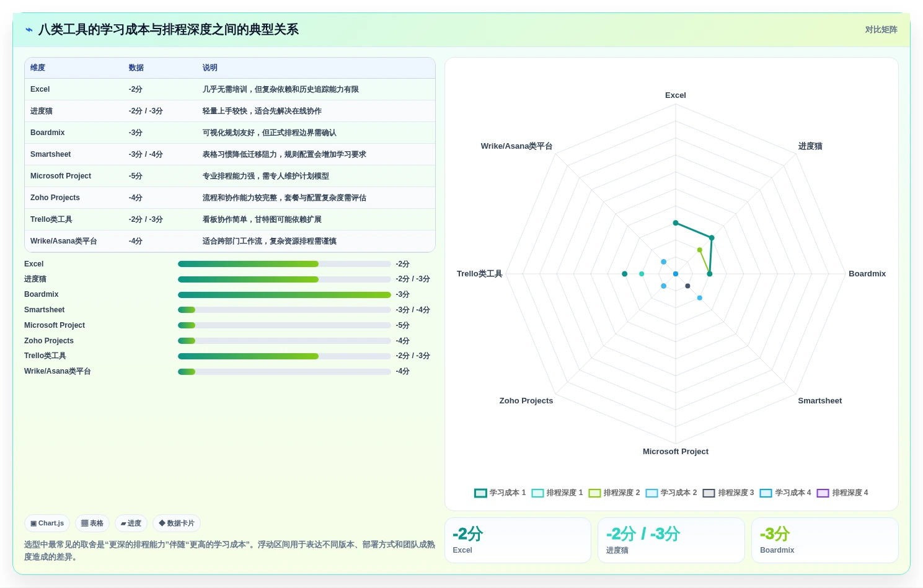This screenshot has height=588, width=923.
Task: Click the Microsoft Project progress bar
Action: coord(285,325)
